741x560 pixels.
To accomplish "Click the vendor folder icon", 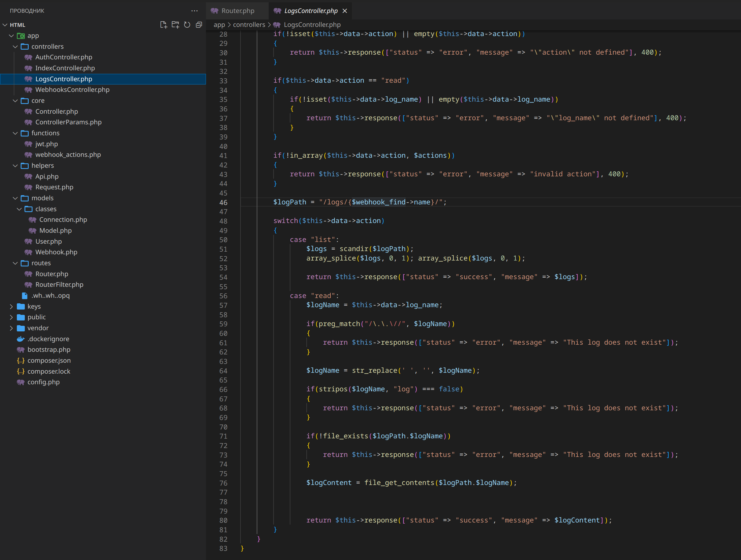I will click(x=21, y=328).
